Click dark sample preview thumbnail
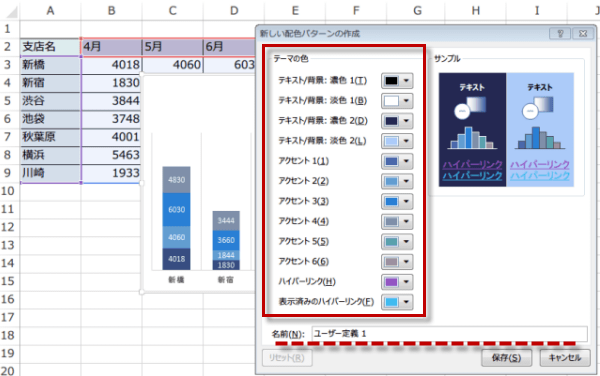Screen dimensions: 600x376 (473, 130)
